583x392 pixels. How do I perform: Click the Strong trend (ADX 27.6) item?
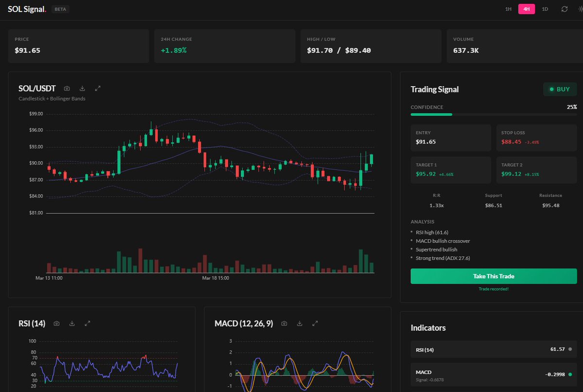click(x=443, y=258)
